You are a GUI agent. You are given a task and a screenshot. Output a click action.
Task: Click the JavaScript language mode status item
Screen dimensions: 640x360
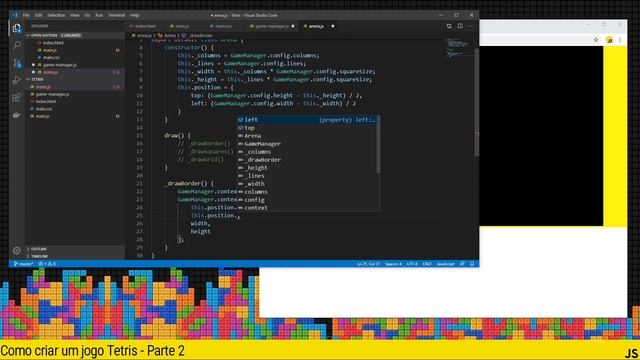(x=446, y=264)
